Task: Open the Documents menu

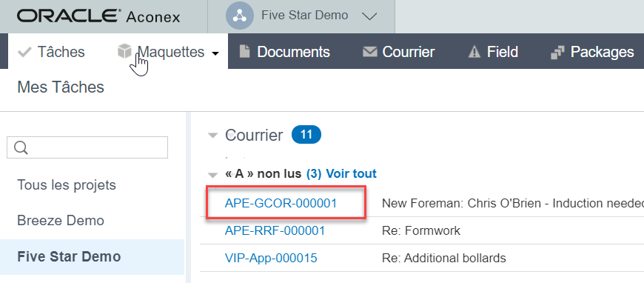Action: pyautogui.click(x=285, y=52)
